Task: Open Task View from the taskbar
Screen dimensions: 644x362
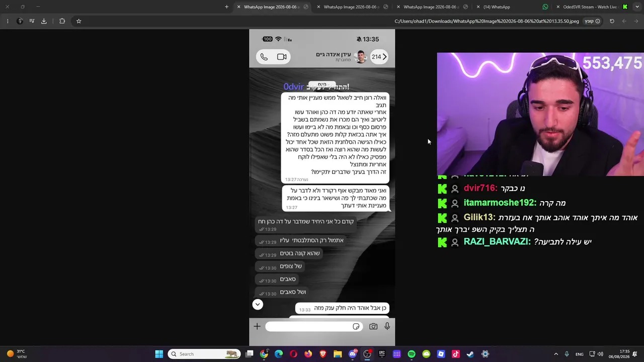Action: pos(249,354)
